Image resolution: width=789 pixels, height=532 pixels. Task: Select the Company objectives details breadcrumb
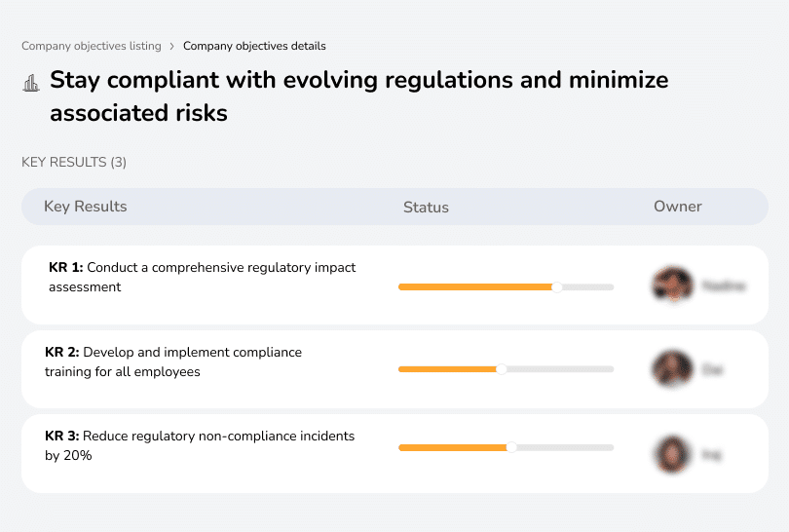click(254, 46)
